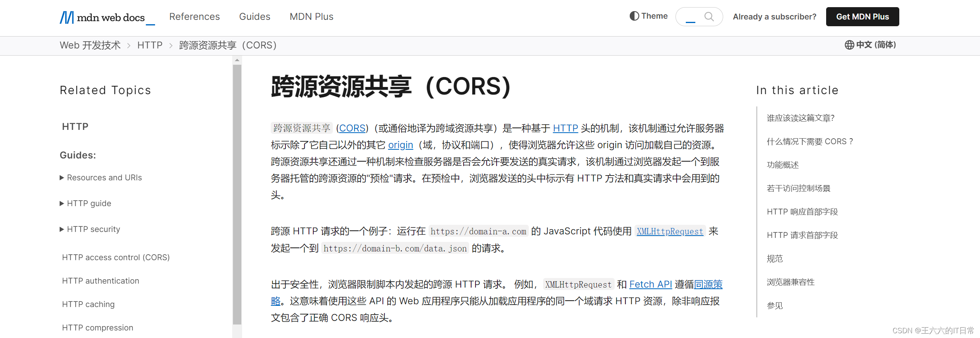The height and width of the screenshot is (338, 980).
Task: Click the https://domain-a.com code text
Action: (478, 231)
